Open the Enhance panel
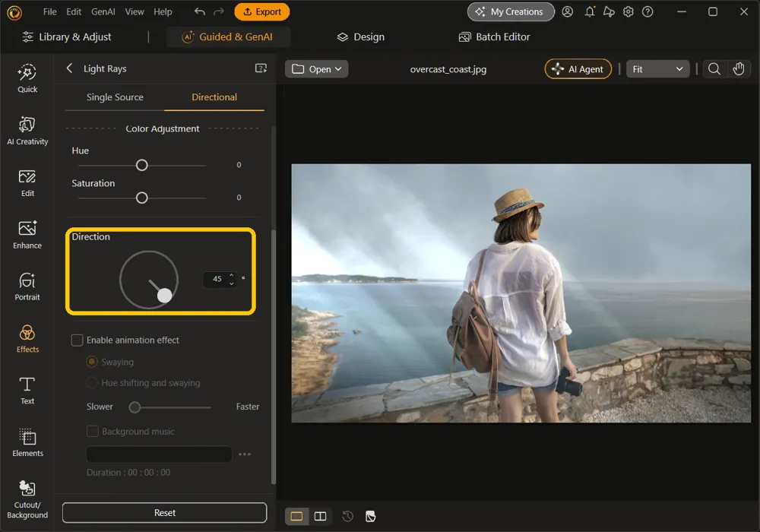This screenshot has height=532, width=760. click(x=27, y=235)
